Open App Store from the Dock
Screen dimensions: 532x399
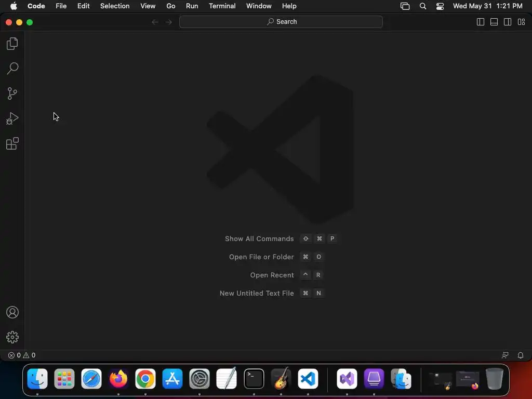tap(172, 379)
